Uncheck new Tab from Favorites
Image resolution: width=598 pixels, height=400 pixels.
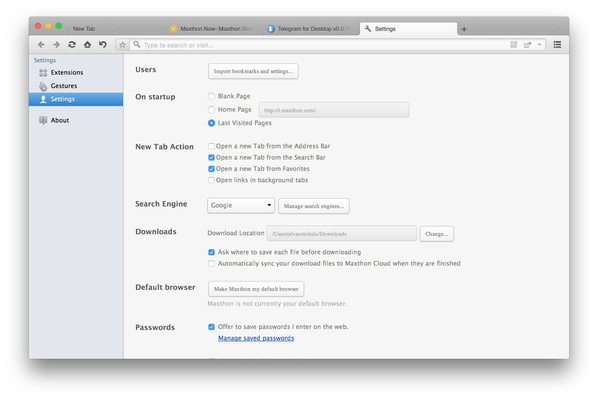click(211, 169)
